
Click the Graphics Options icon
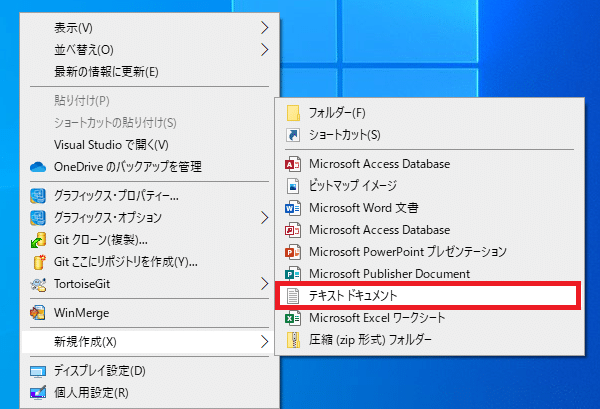tap(38, 218)
